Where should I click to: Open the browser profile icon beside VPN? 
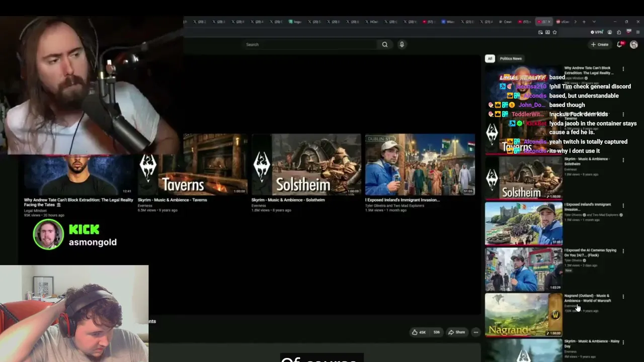coord(609,32)
